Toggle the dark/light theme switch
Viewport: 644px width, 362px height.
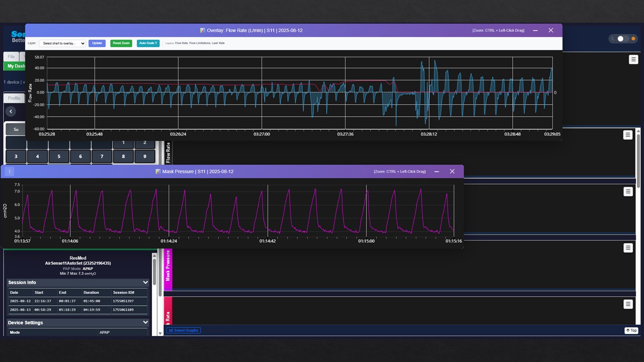[623, 39]
